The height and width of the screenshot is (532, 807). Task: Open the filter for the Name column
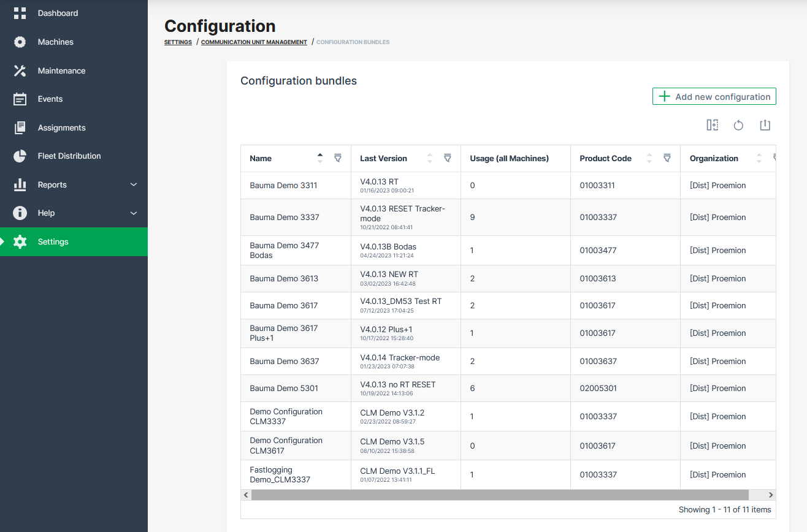(x=338, y=158)
